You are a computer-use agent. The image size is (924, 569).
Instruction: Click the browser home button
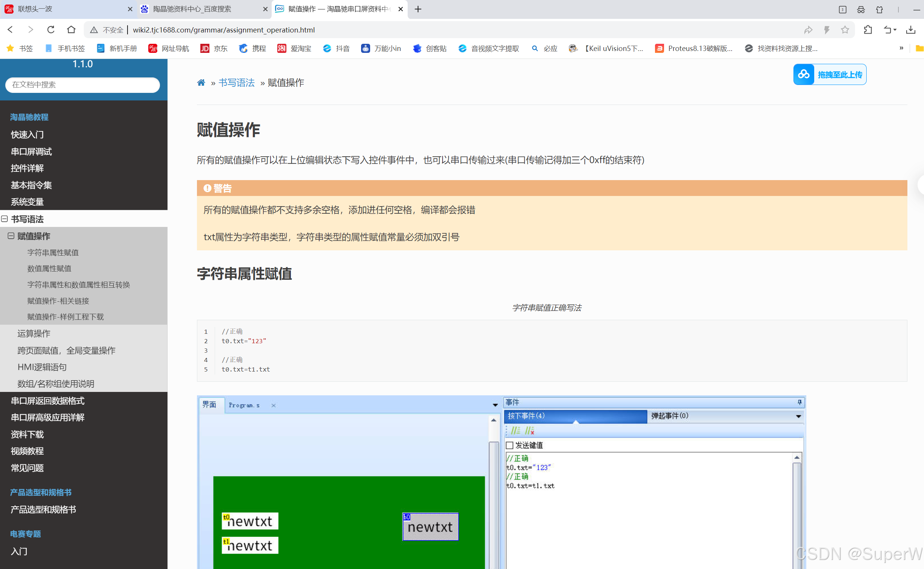coord(71,30)
